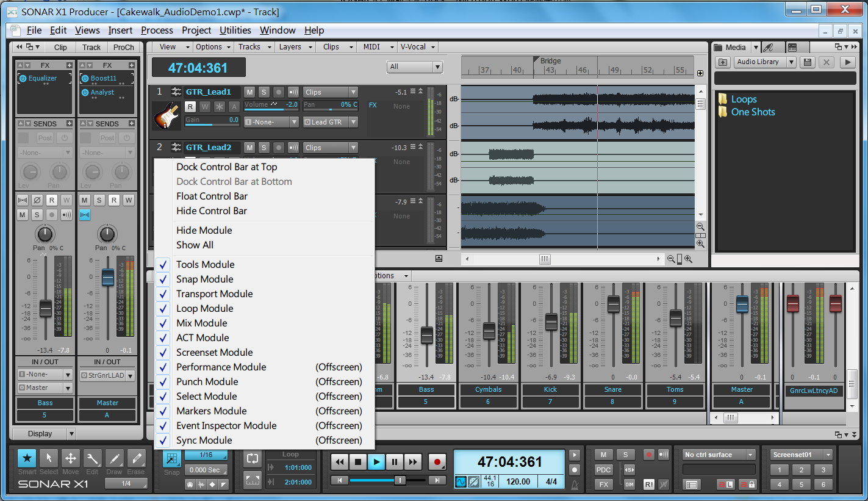Pick the Edit wrench tool

click(x=93, y=460)
